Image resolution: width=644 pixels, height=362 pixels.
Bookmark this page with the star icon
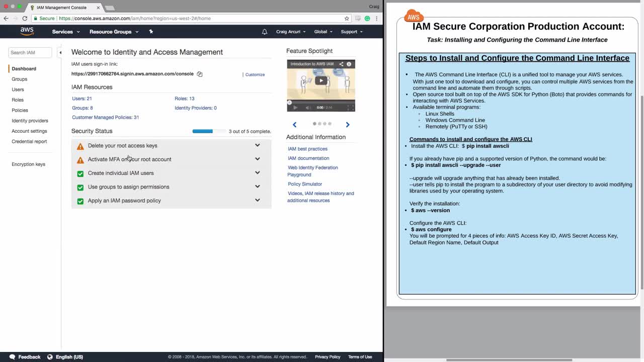click(x=347, y=19)
